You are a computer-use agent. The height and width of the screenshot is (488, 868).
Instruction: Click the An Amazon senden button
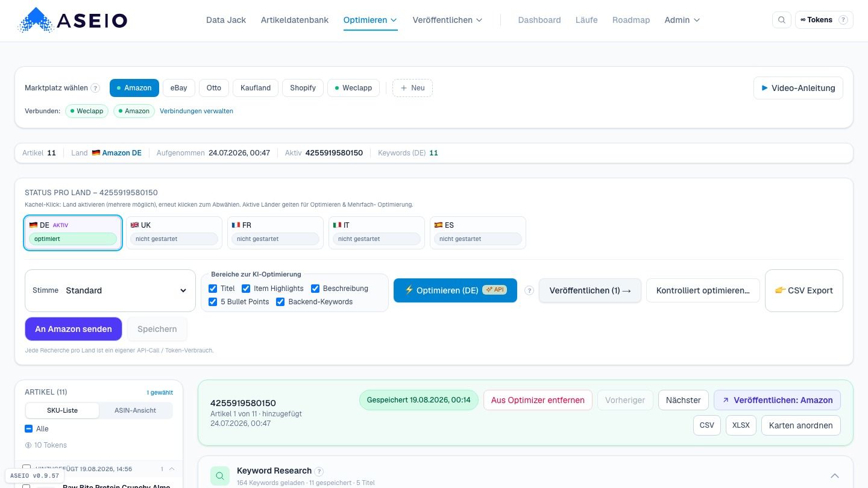click(x=74, y=329)
